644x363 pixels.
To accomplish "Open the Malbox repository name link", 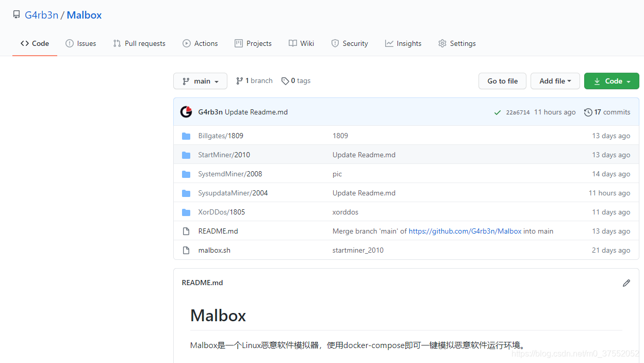I will tap(84, 15).
